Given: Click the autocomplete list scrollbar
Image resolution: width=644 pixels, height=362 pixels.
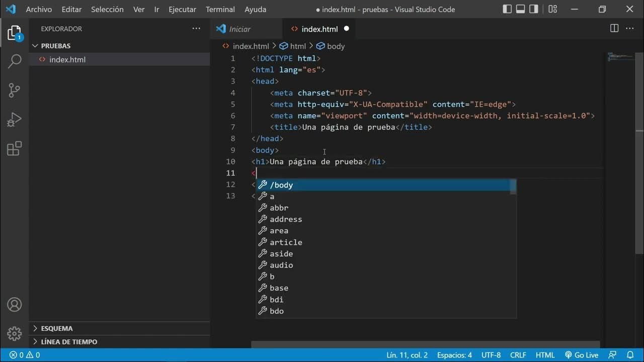Looking at the screenshot, I should coord(514,187).
